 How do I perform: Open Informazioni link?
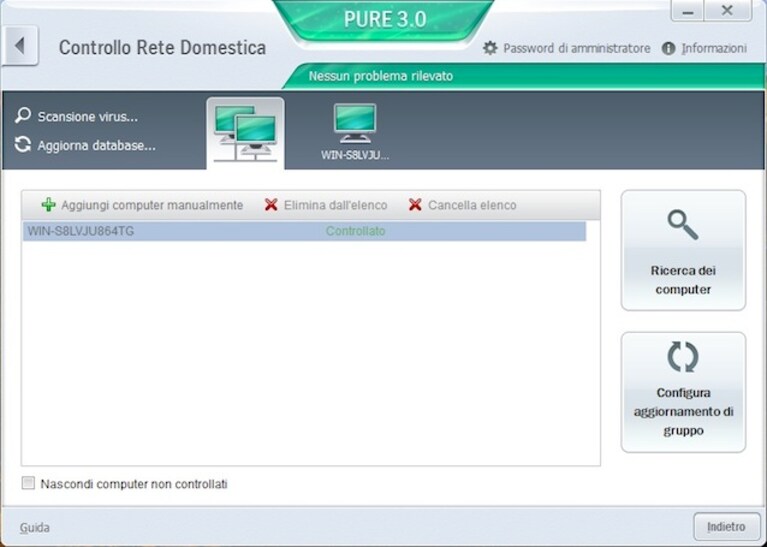(x=714, y=48)
